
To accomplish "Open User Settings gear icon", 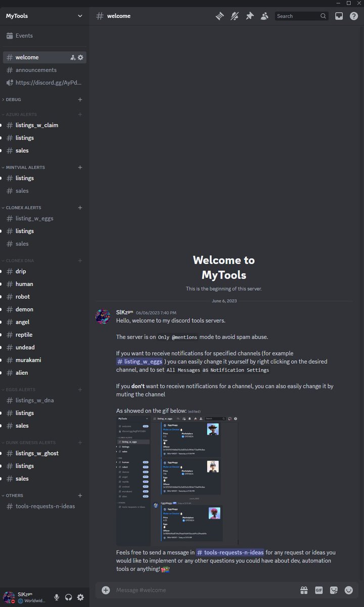I will (x=80, y=597).
